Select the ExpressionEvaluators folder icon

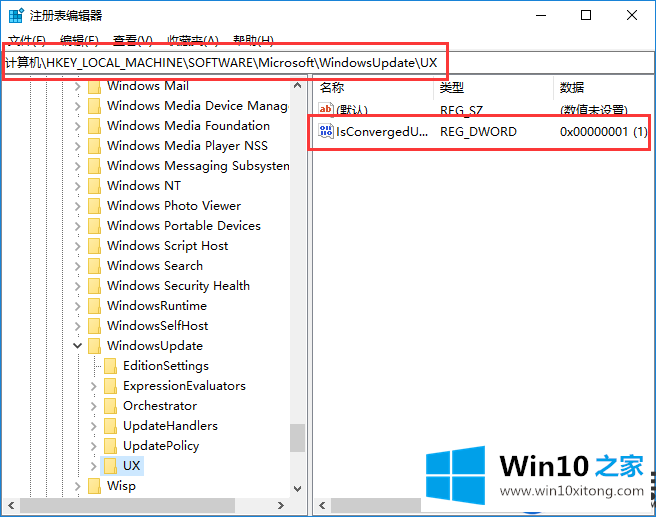[x=110, y=386]
